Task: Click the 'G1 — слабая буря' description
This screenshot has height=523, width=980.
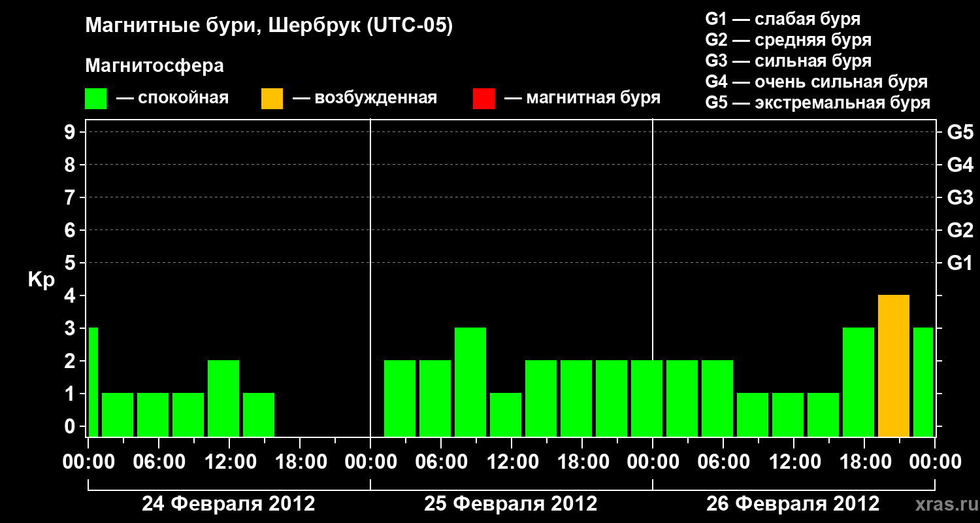Action: (783, 19)
